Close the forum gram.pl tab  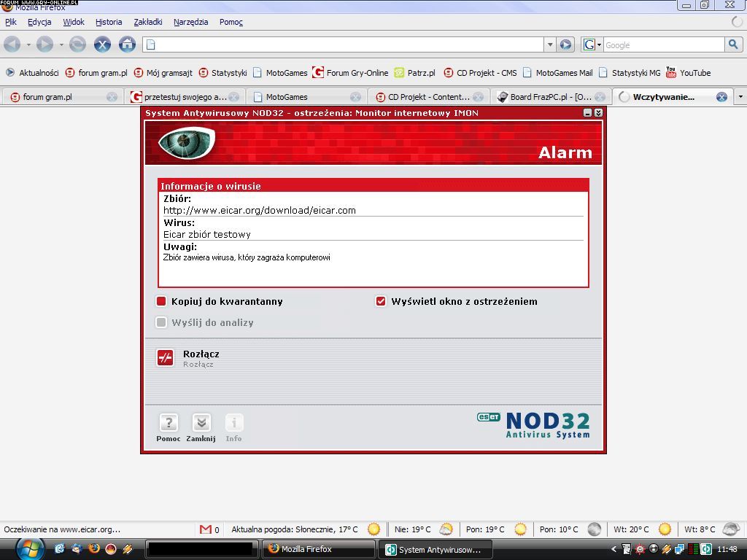click(x=112, y=97)
